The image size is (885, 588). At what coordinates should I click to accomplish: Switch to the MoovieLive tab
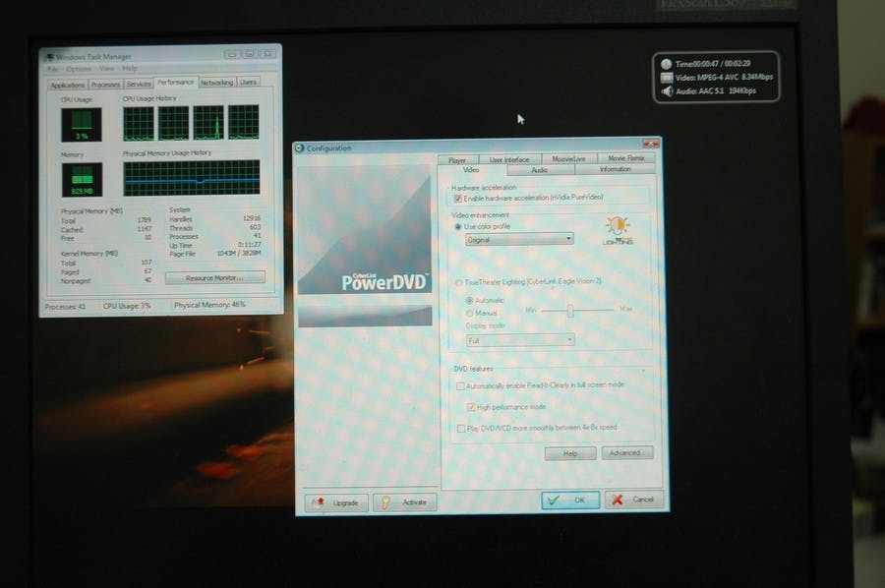(568, 159)
